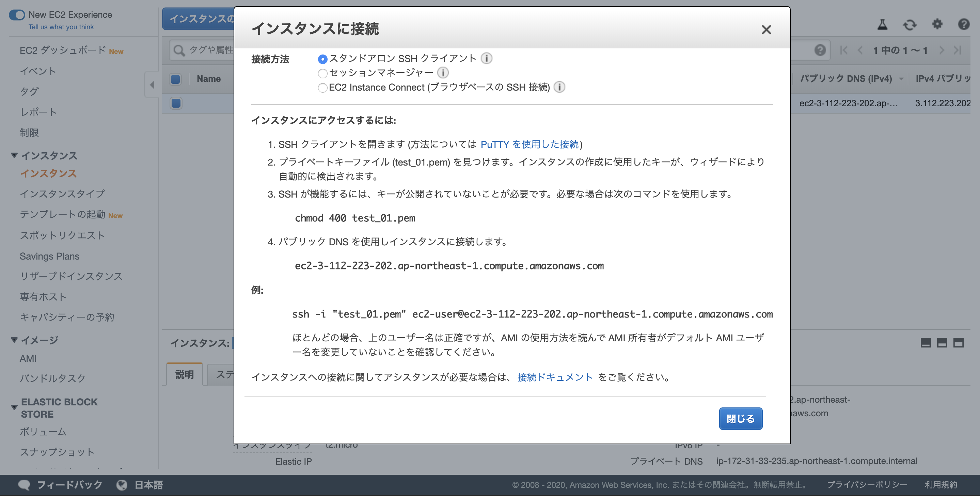Screen dimensions: 980x496
Task: Open プライバシーポリシー link
Action: [x=867, y=484]
